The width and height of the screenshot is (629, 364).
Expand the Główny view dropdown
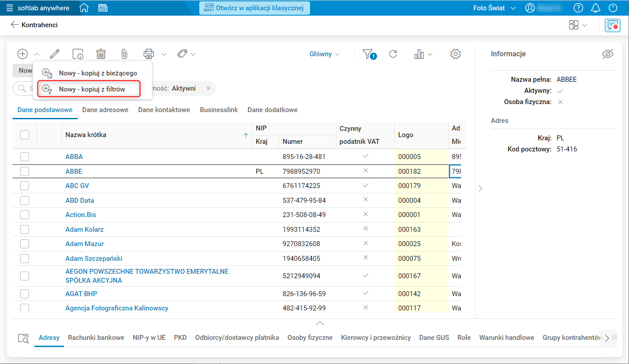tap(325, 54)
